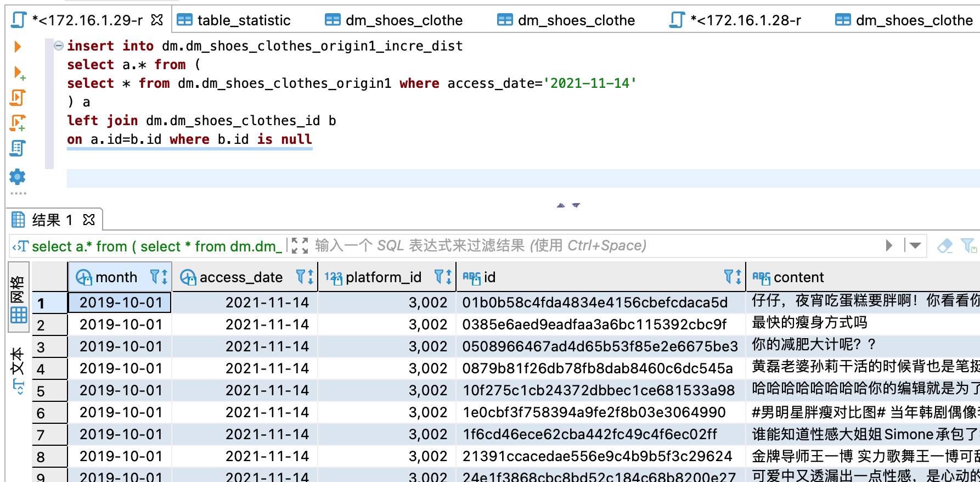Execute SQL statement in a new tab
This screenshot has height=482, width=980.
click(19, 72)
